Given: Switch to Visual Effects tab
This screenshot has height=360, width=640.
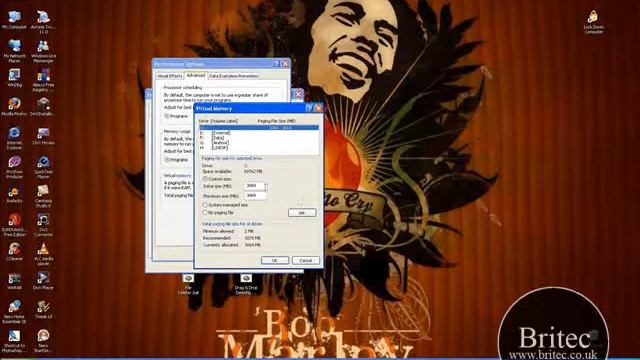Looking at the screenshot, I should [170, 76].
